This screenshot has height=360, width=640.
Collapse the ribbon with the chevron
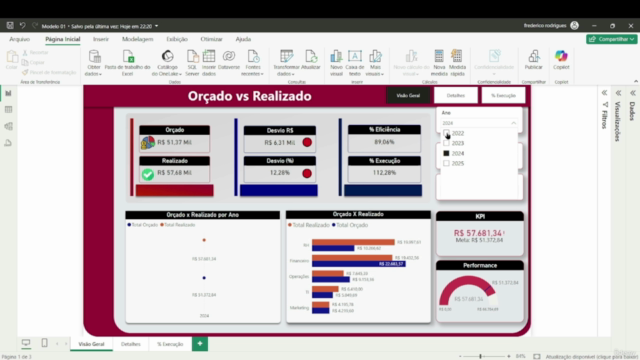point(636,81)
